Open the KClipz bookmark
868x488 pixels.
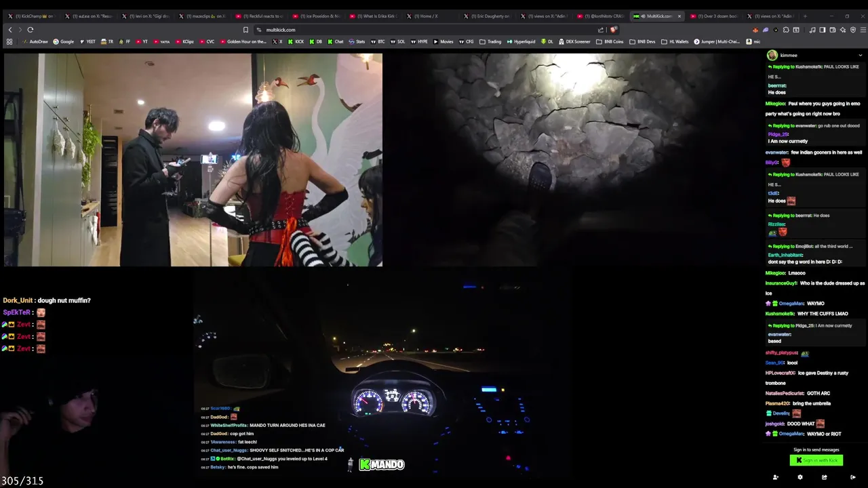click(184, 41)
